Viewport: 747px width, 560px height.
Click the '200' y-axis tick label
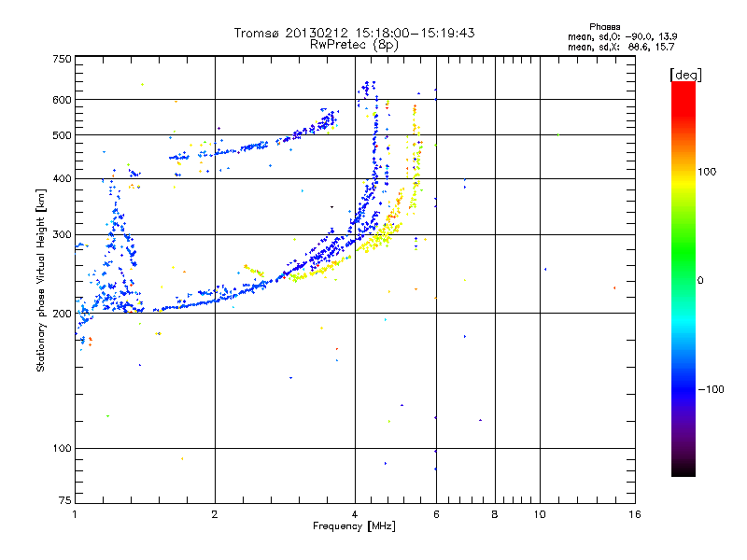[x=62, y=314]
